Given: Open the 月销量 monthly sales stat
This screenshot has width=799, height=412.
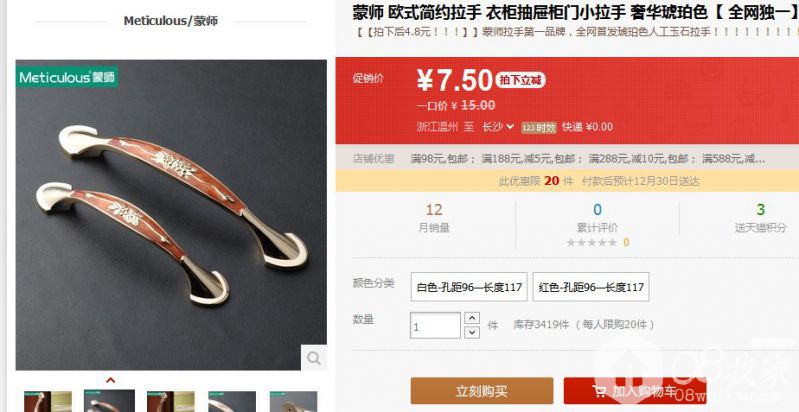Looking at the screenshot, I should click(x=434, y=217).
